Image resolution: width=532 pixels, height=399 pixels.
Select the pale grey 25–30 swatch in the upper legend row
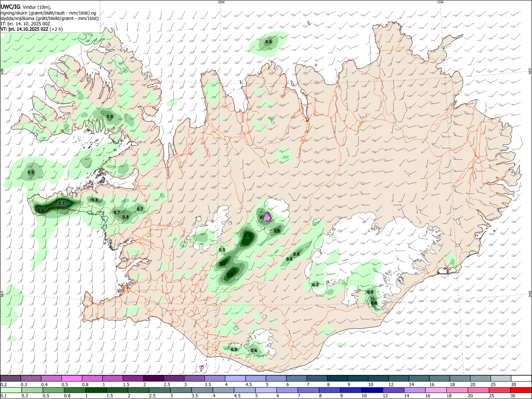tap(501, 379)
